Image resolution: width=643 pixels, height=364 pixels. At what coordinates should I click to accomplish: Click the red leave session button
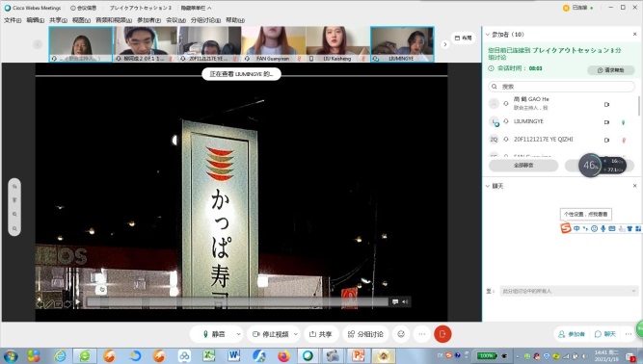(442, 334)
